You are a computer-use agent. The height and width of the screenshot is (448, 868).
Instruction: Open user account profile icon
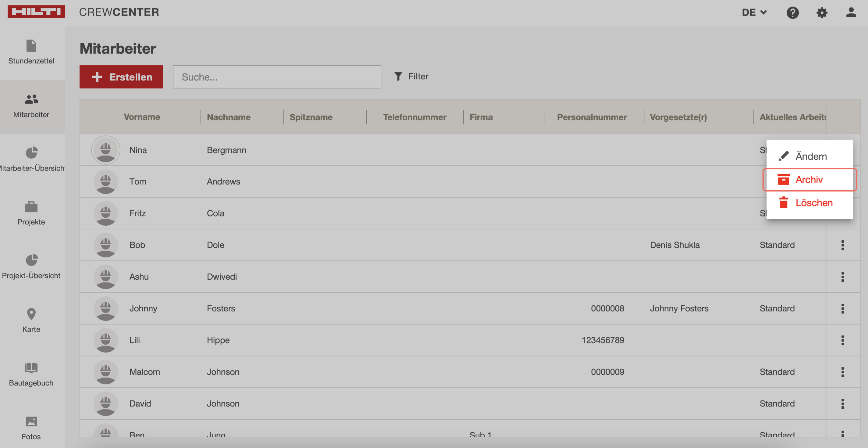coord(851,13)
